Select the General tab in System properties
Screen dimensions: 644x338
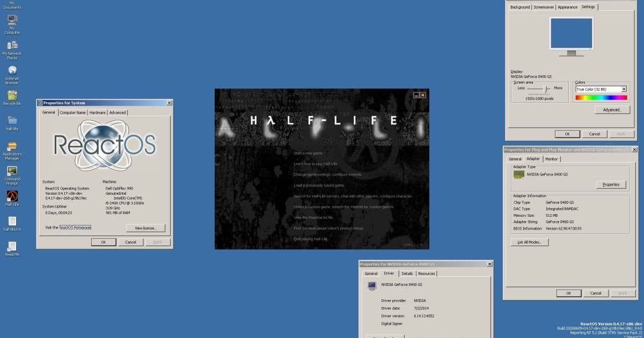[x=49, y=112]
